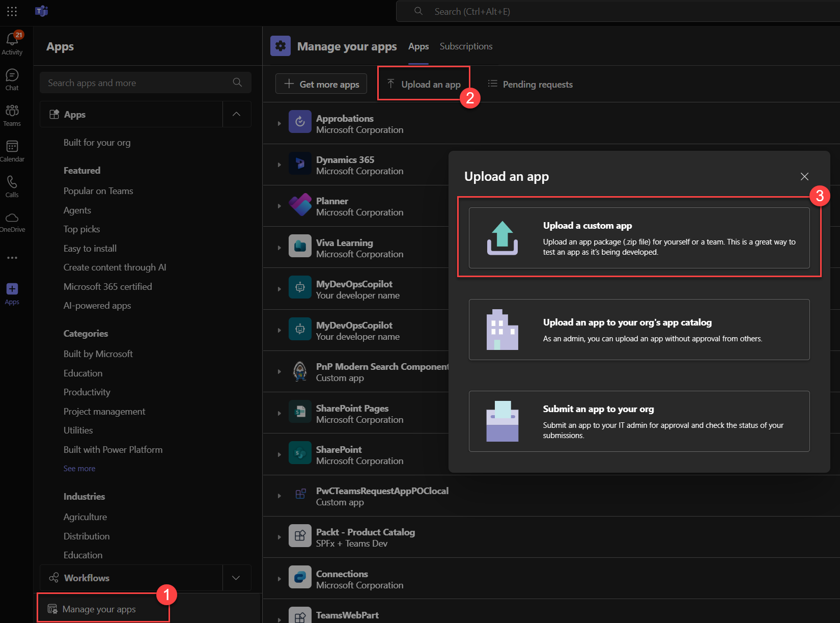Viewport: 840px width, 623px height.
Task: Choose Submit an app to your org
Action: 639,421
